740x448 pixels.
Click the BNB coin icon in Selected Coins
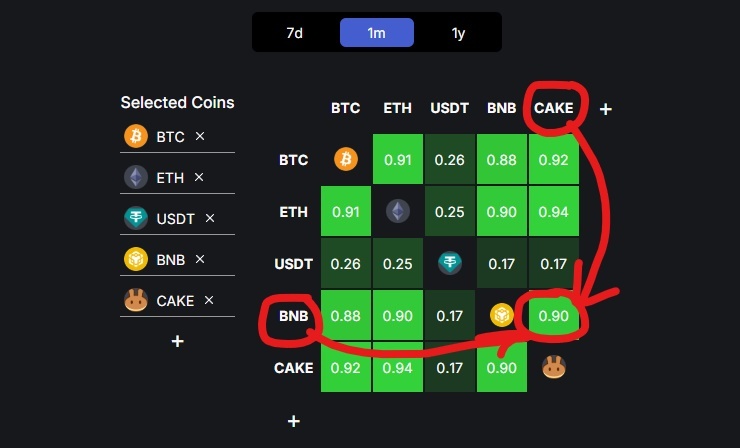[136, 259]
